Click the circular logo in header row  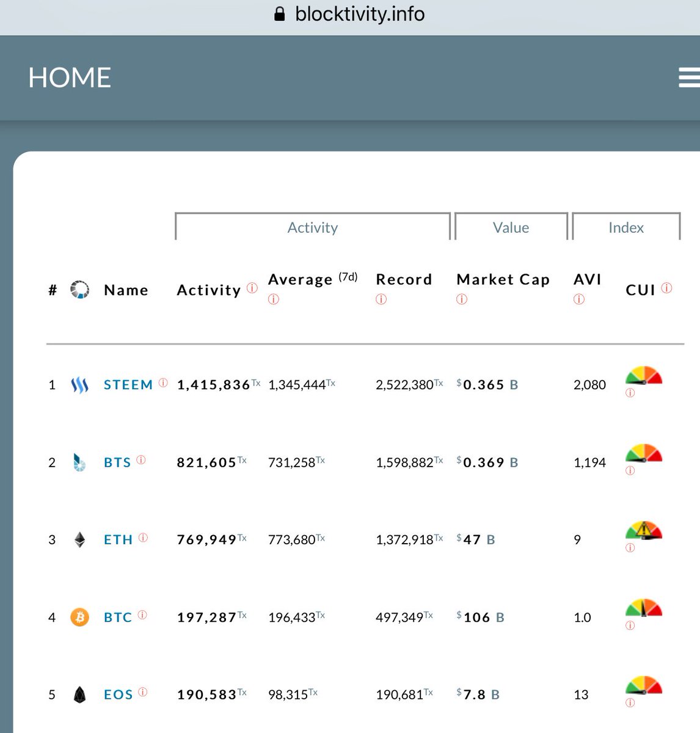click(79, 290)
